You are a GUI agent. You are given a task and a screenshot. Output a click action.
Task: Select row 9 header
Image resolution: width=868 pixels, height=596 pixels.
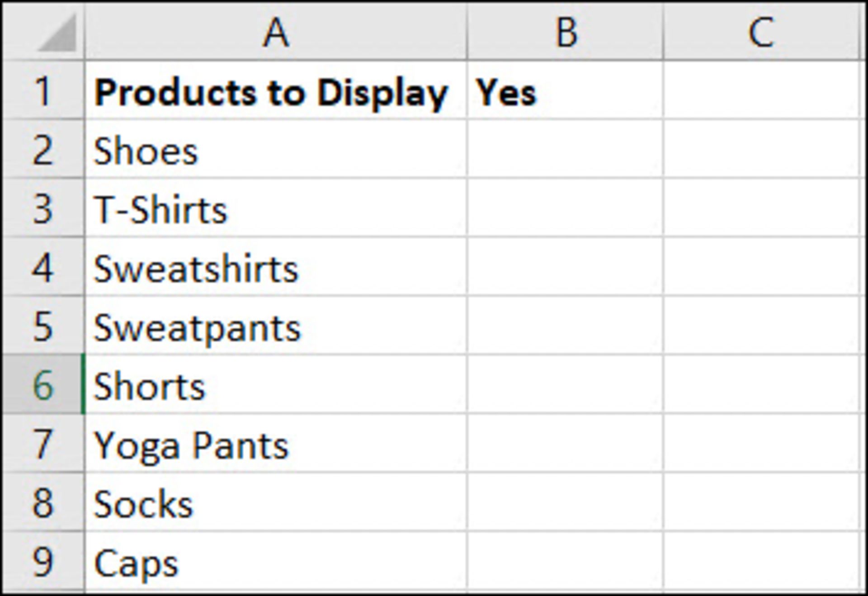tap(43, 561)
